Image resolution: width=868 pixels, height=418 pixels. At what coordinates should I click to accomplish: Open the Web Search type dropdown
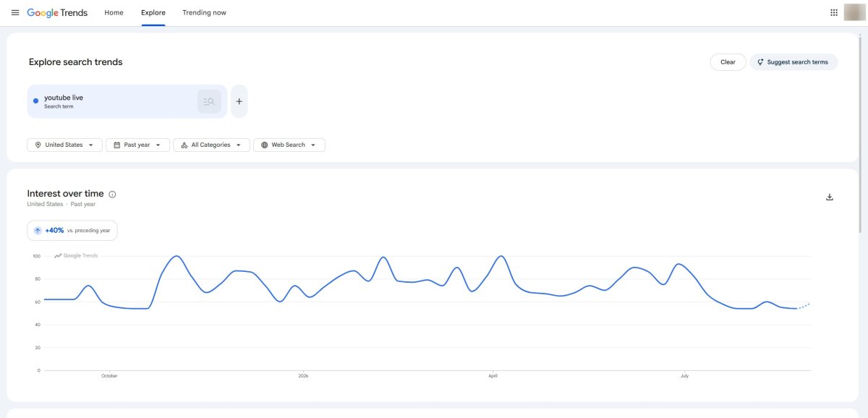(289, 145)
